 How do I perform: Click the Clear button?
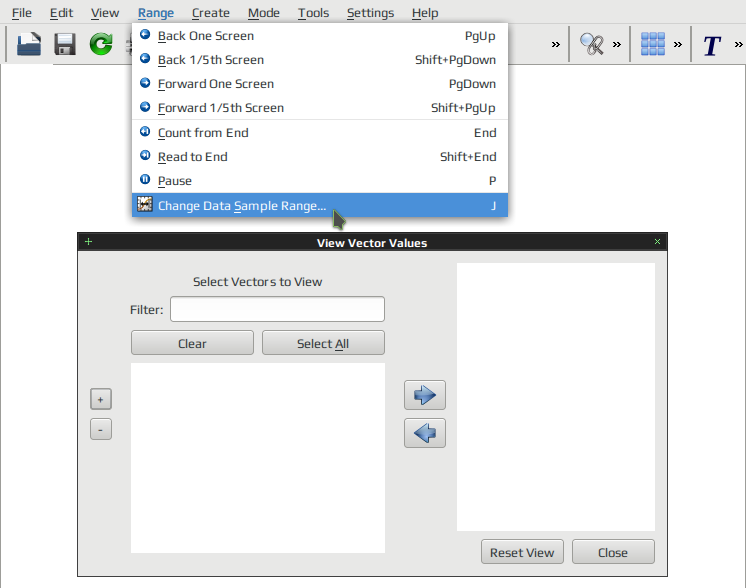192,343
